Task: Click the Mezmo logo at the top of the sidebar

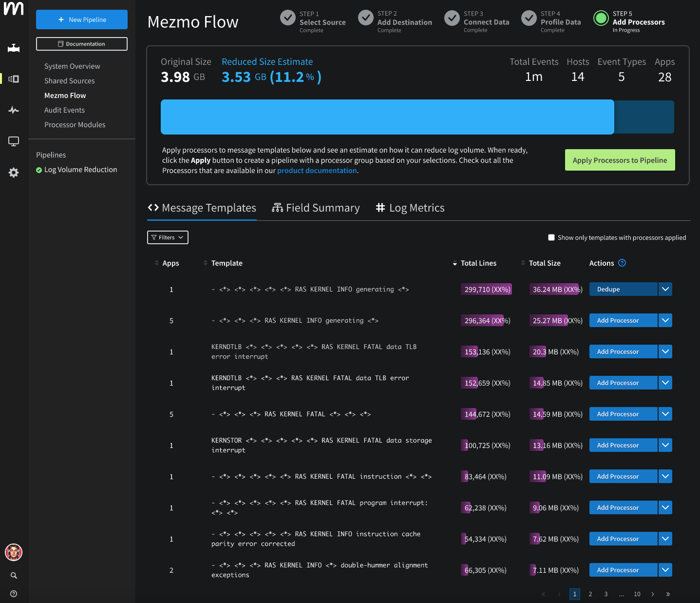Action: pos(13,9)
